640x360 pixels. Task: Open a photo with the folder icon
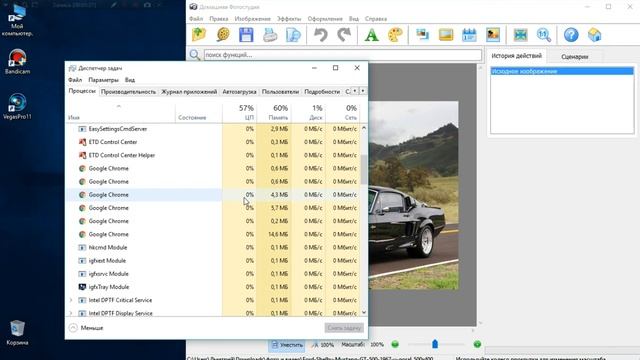[199, 35]
